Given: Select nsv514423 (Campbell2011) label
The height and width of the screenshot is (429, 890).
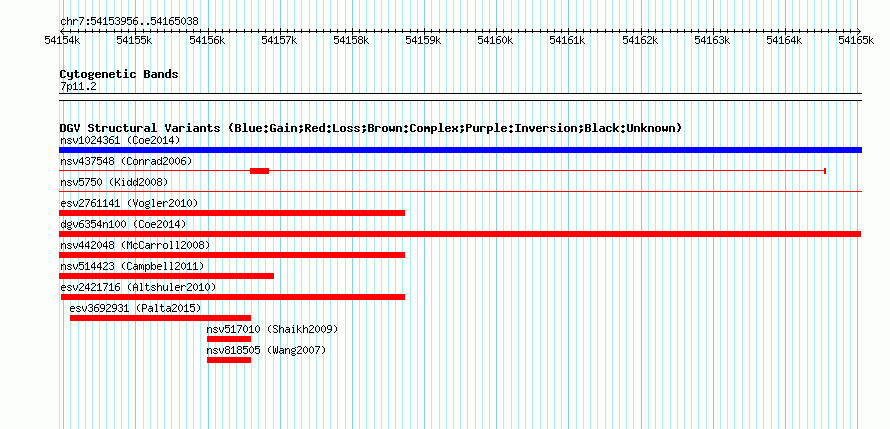Looking at the screenshot, I should click(132, 266).
